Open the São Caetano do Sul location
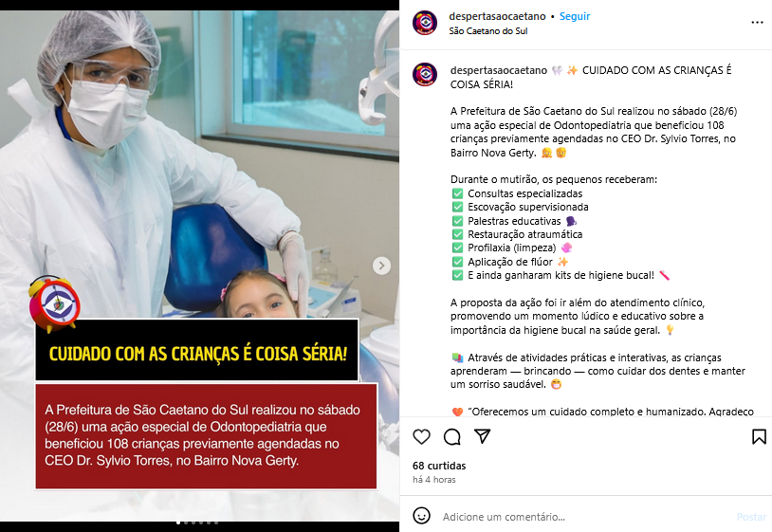Viewport: 772px width, 532px height. (x=487, y=31)
